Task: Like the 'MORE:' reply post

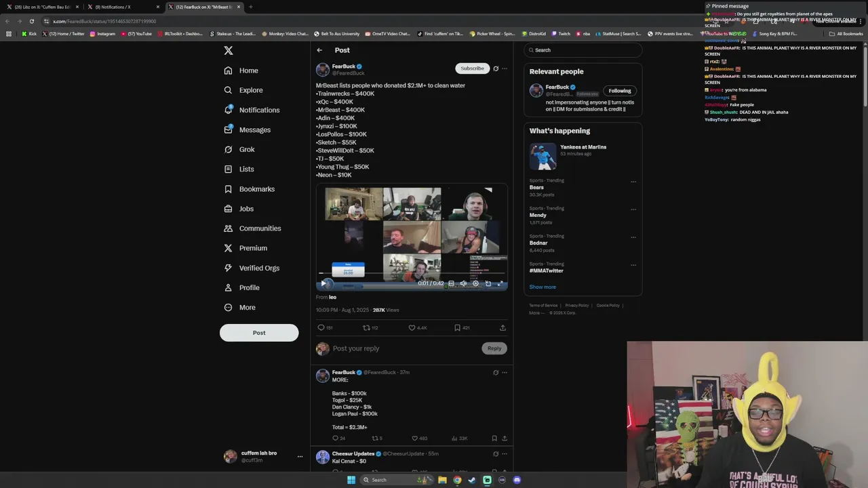Action: point(414,439)
